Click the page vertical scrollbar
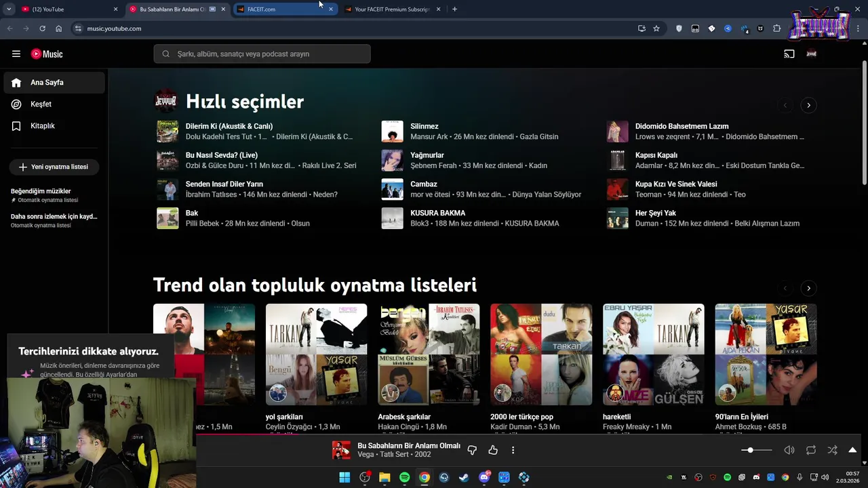Screen dimensions: 868x488 (864, 122)
